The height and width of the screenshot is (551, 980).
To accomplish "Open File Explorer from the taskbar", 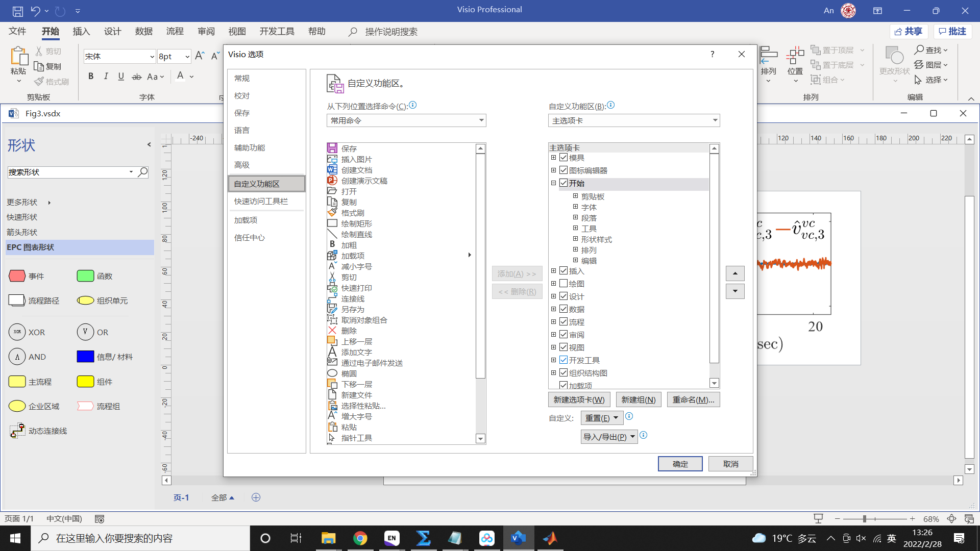I will click(x=328, y=538).
